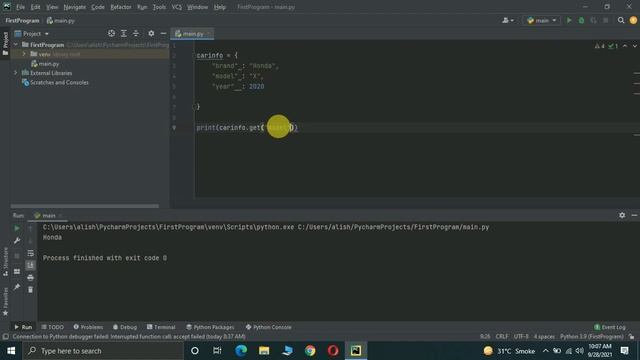Image resolution: width=640 pixels, height=360 pixels.
Task: Toggle scroll to end in Run console
Action: (31, 265)
